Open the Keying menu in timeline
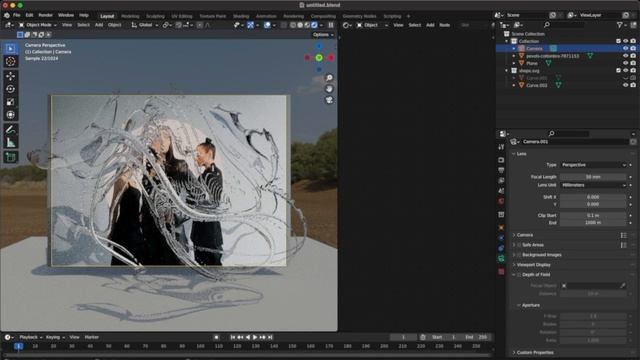The height and width of the screenshot is (360, 640). (x=55, y=337)
